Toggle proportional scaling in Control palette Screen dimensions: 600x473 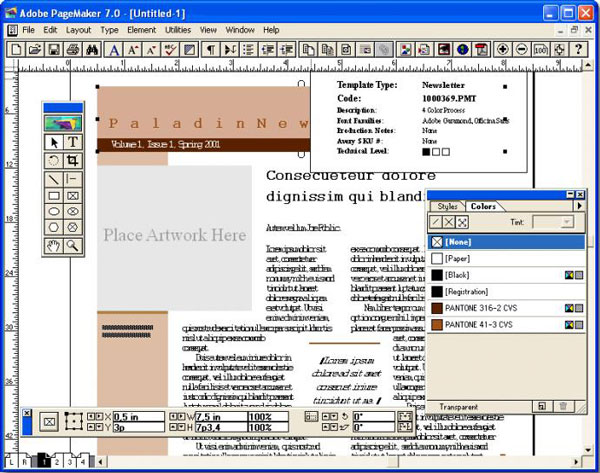(311, 417)
